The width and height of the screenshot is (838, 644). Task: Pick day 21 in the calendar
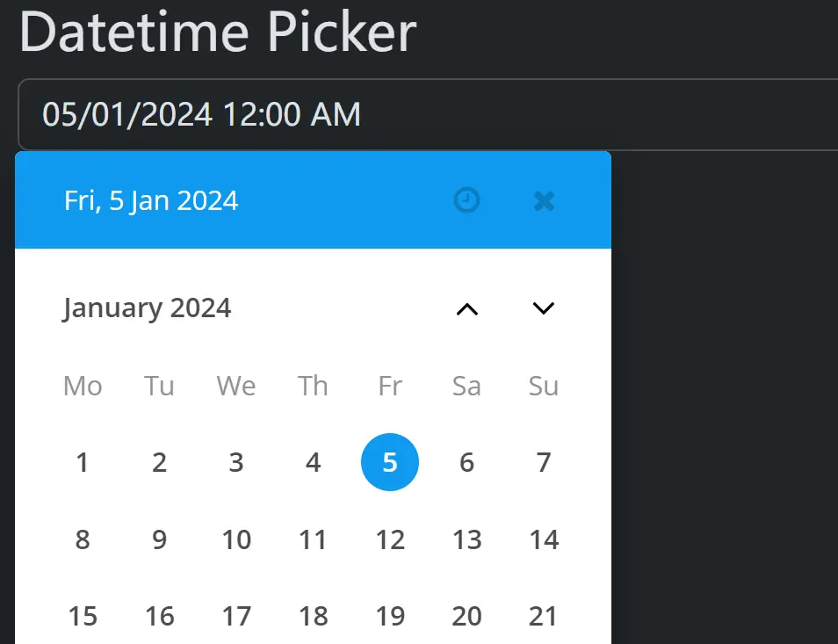point(544,617)
